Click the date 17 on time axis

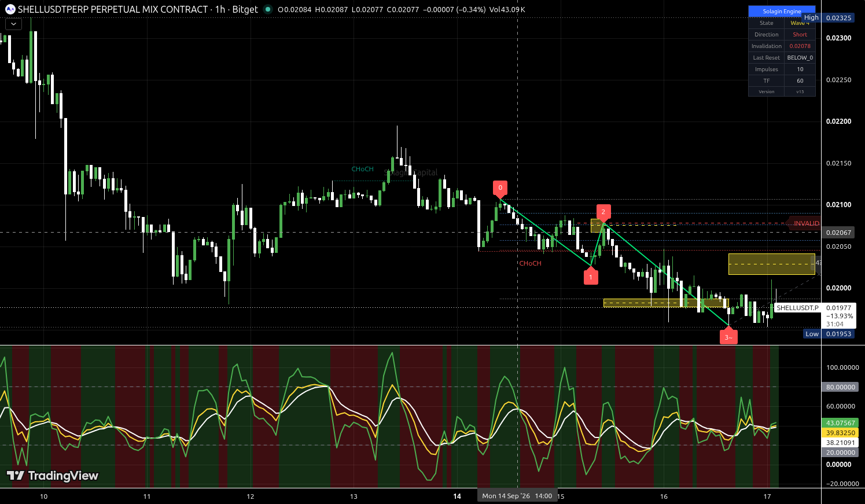click(x=767, y=496)
